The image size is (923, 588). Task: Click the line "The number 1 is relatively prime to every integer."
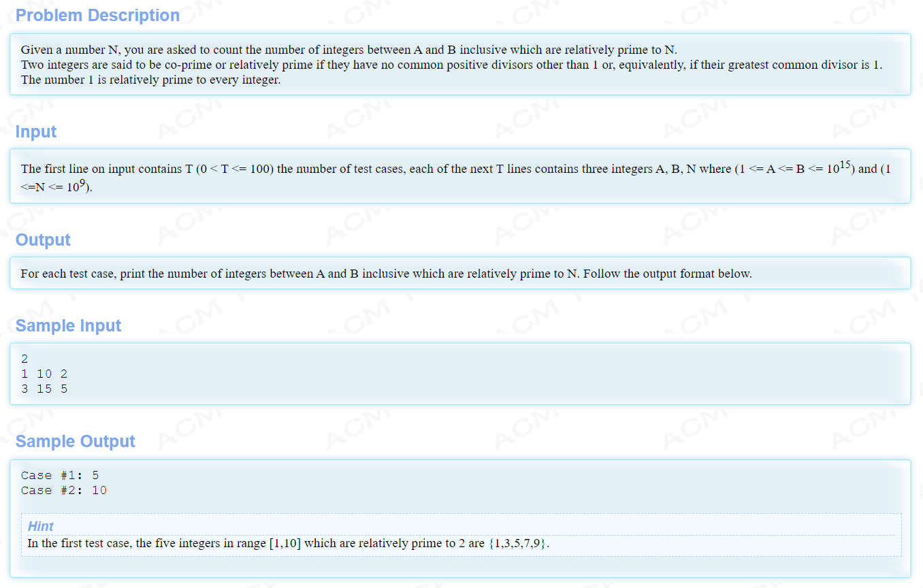[150, 80]
